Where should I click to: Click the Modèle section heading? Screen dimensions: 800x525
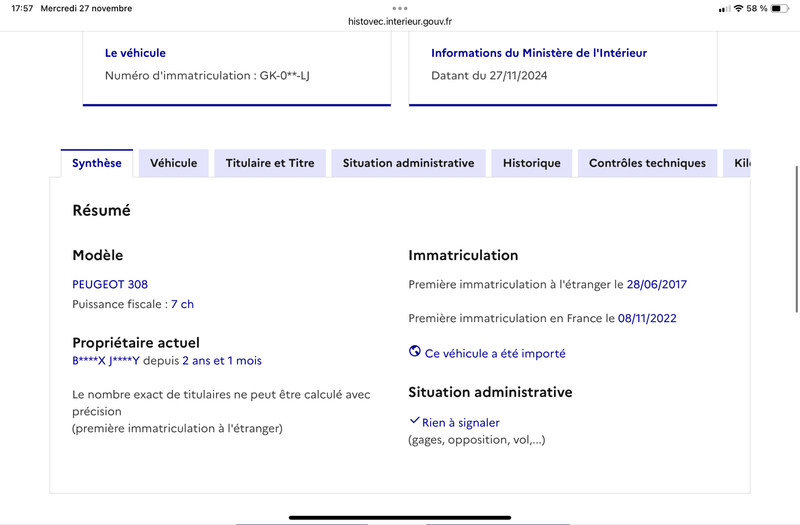click(x=98, y=255)
